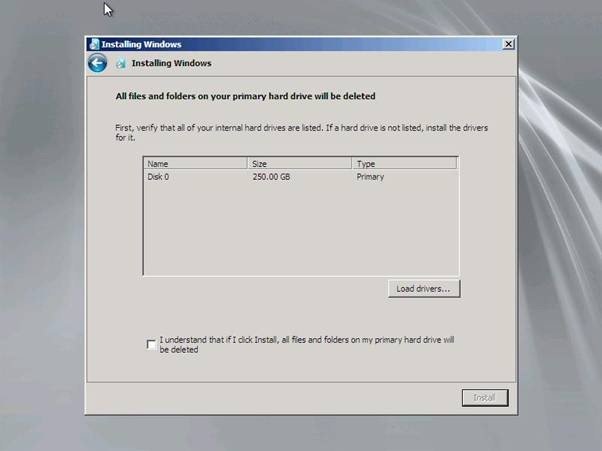Go back using the blue arrow button
Screen dimensions: 602x451
click(x=97, y=63)
